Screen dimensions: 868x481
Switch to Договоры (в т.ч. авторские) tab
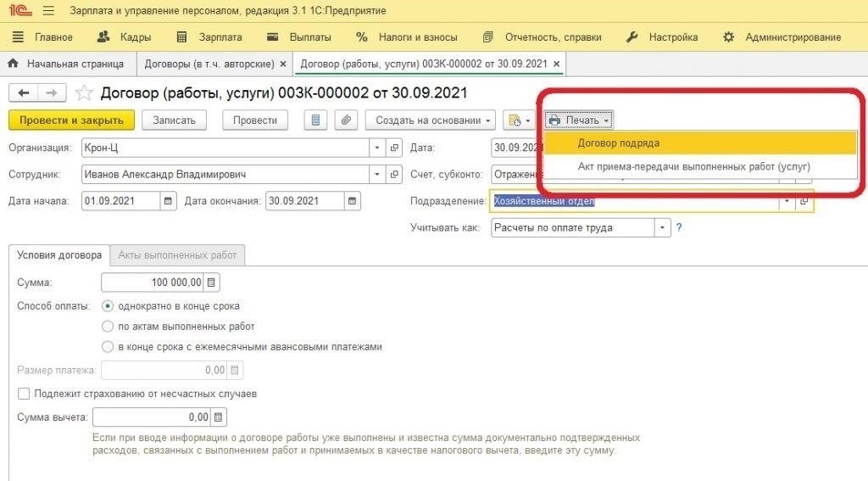click(209, 64)
